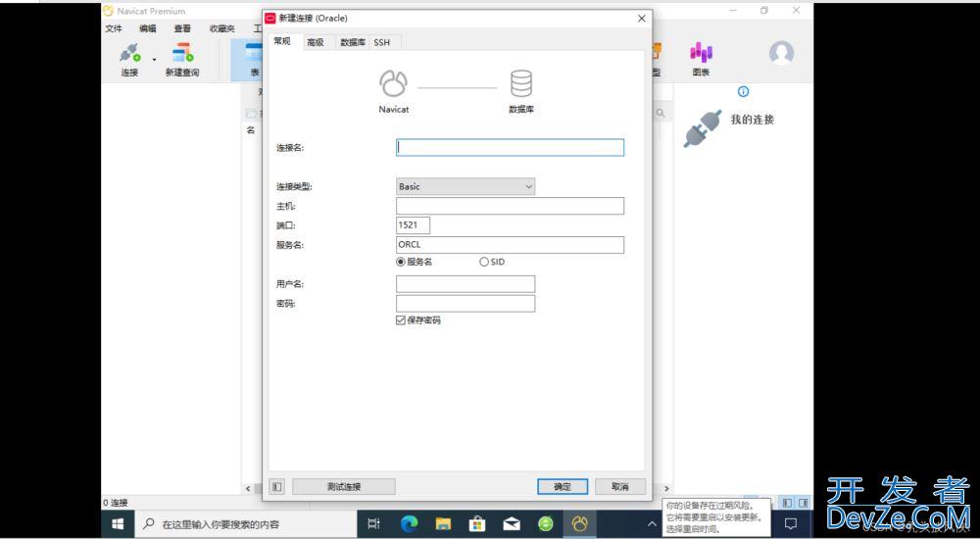Open the Mail app from the taskbar
The width and height of the screenshot is (980, 539).
point(512,524)
